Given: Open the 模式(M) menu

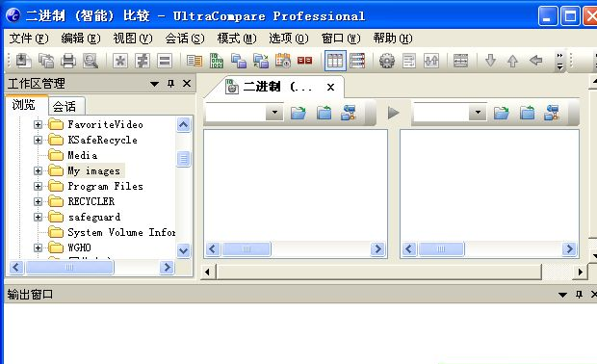Looking at the screenshot, I should tap(237, 39).
